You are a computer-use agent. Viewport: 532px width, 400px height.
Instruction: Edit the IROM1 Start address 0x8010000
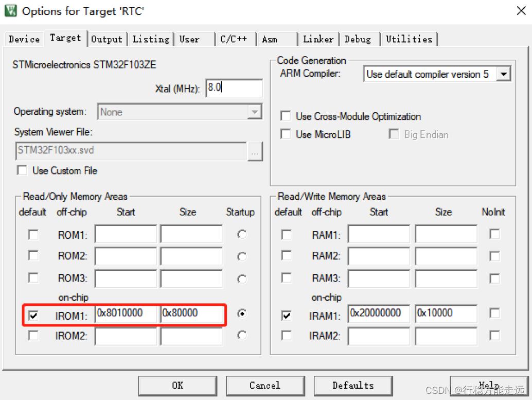pos(126,314)
